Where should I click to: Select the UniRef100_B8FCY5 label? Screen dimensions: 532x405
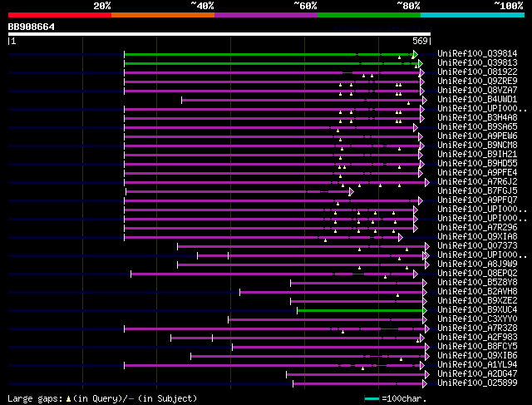(477, 347)
